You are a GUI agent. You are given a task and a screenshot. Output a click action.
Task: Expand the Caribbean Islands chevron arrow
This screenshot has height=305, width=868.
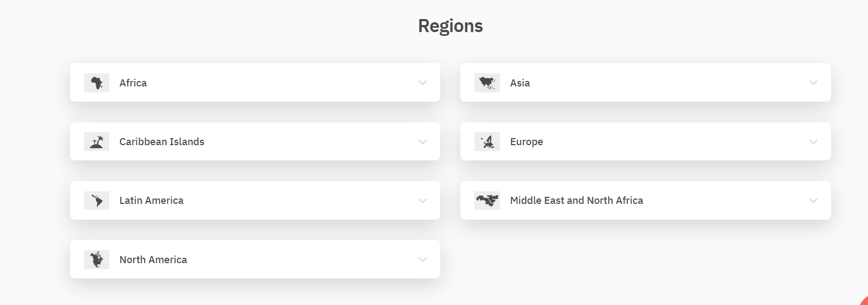(x=423, y=142)
